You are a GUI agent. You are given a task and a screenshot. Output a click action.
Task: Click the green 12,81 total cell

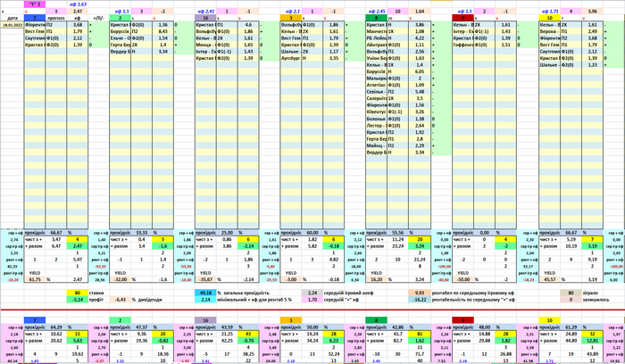(x=592, y=341)
